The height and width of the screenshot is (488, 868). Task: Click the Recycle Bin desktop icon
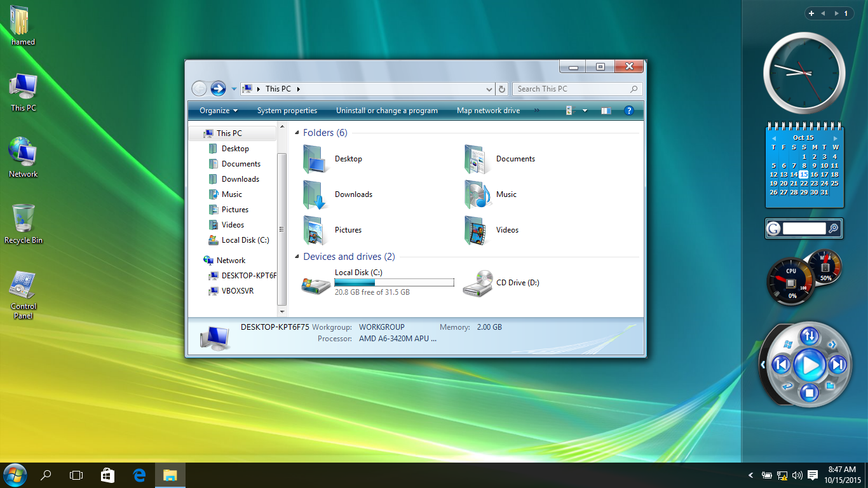coord(24,219)
